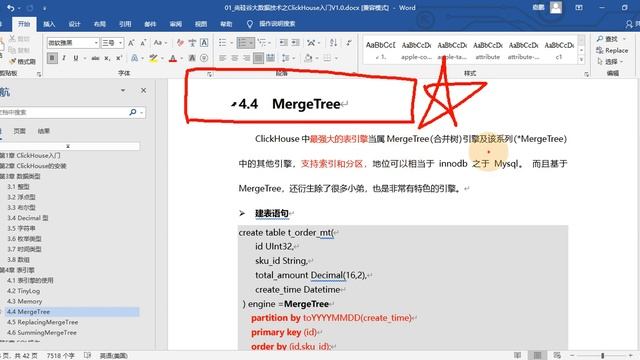Image resolution: width=640 pixels, height=360 pixels.
Task: Open the Find dropdown arrow
Action: coord(624,39)
